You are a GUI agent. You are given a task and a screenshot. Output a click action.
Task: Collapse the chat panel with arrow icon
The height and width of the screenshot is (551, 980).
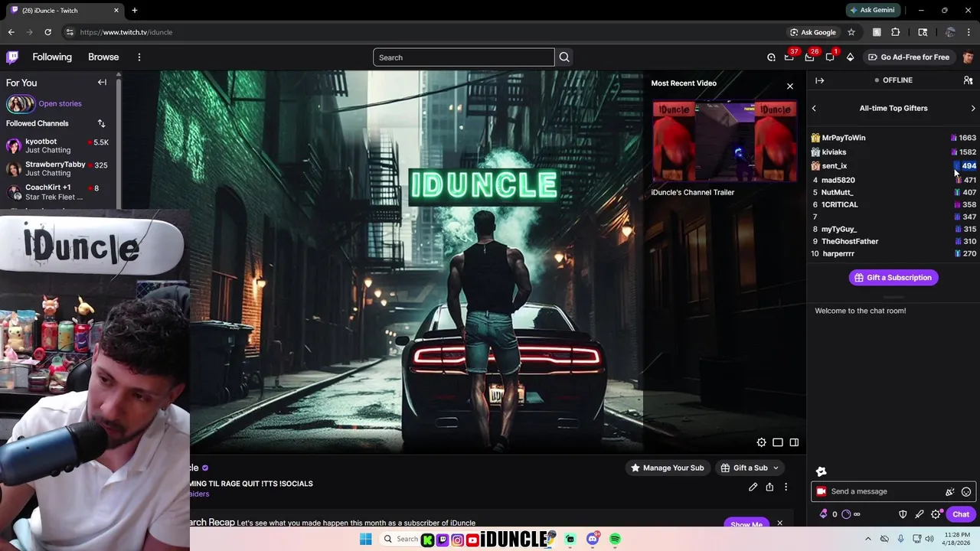(x=820, y=80)
